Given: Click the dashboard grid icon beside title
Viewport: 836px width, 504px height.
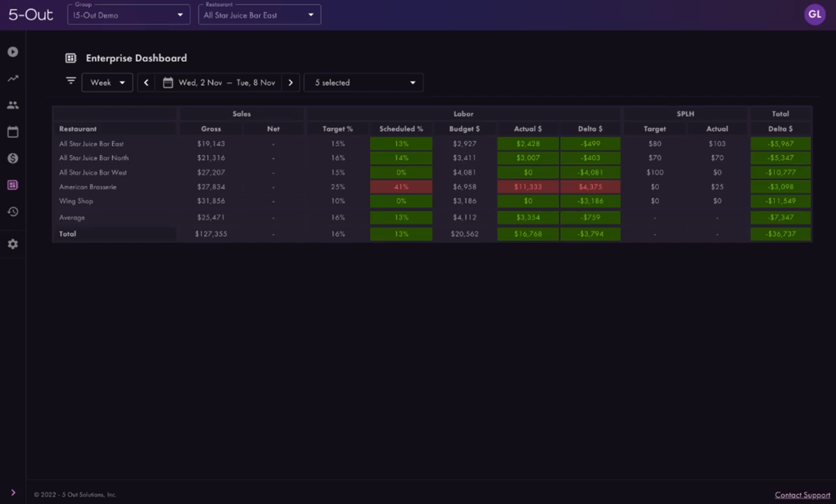Looking at the screenshot, I should pyautogui.click(x=70, y=58).
